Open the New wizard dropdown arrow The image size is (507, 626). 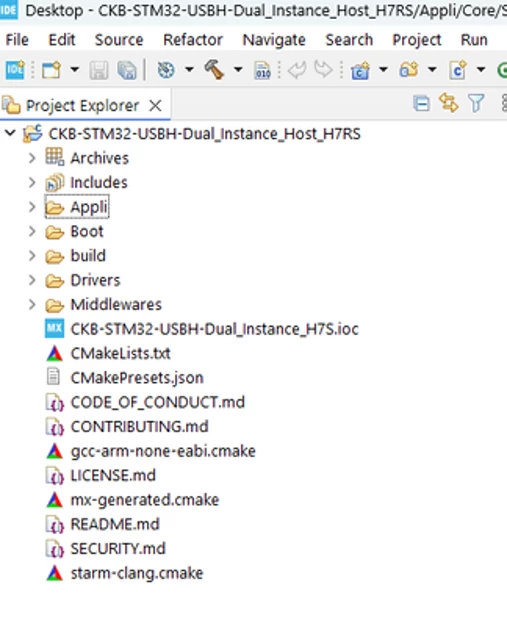pos(75,70)
